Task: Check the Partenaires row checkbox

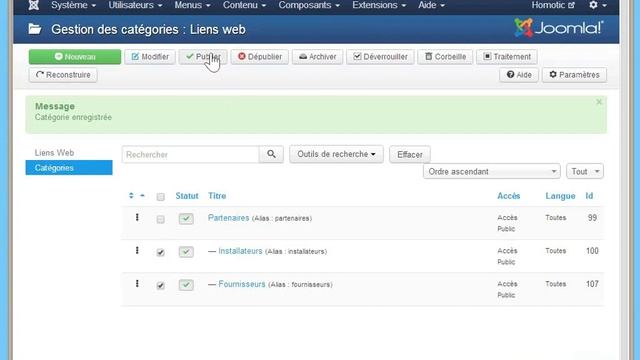Action: click(x=161, y=220)
